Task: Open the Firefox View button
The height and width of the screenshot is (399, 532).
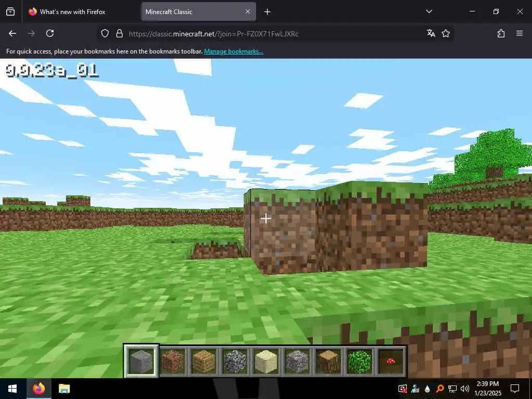Action: [x=10, y=11]
